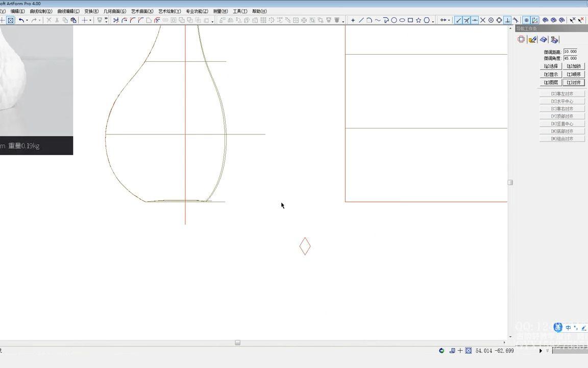
Task: Open the undo history dropdown arrow
Action: pyautogui.click(x=27, y=20)
